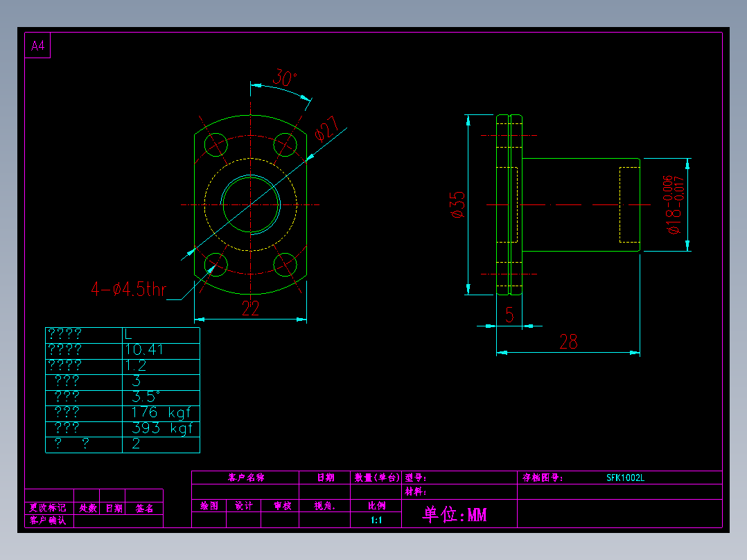Select the 更改标记 cell
This screenshot has height=560, width=747.
pyautogui.click(x=48, y=508)
